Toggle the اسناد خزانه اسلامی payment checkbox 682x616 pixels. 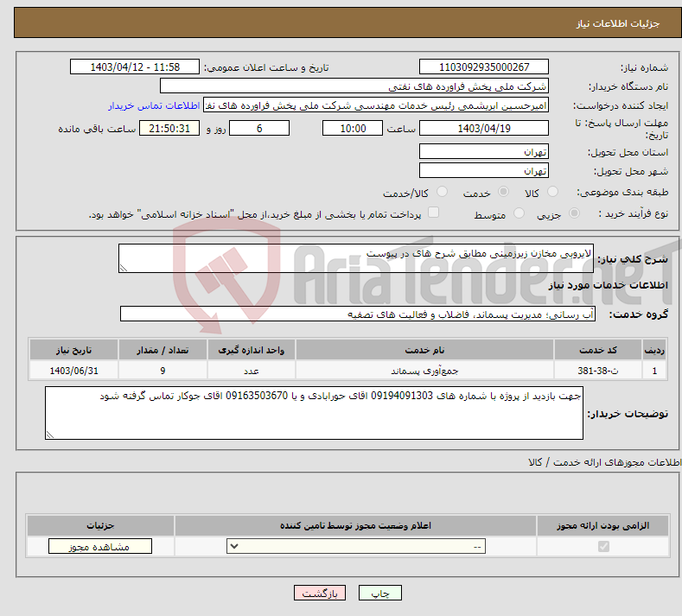[x=433, y=213]
